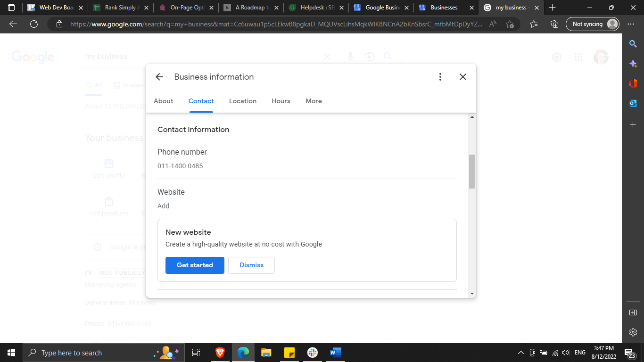Image resolution: width=644 pixels, height=362 pixels.
Task: Open the three-dot menu in dialog header
Action: [x=440, y=77]
